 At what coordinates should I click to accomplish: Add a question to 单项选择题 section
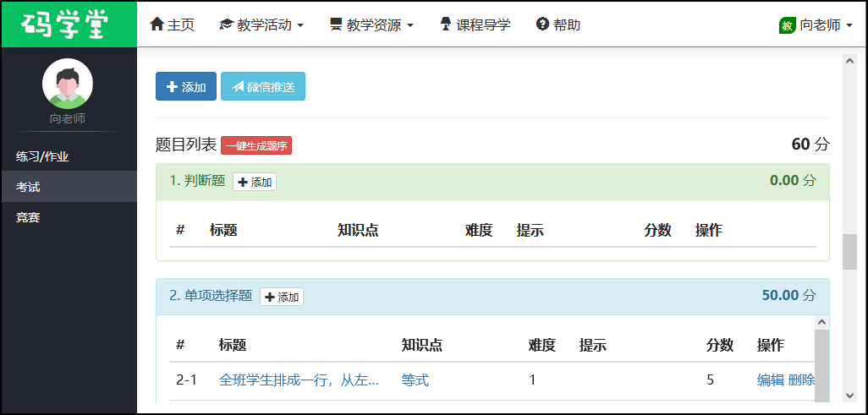[x=282, y=298]
